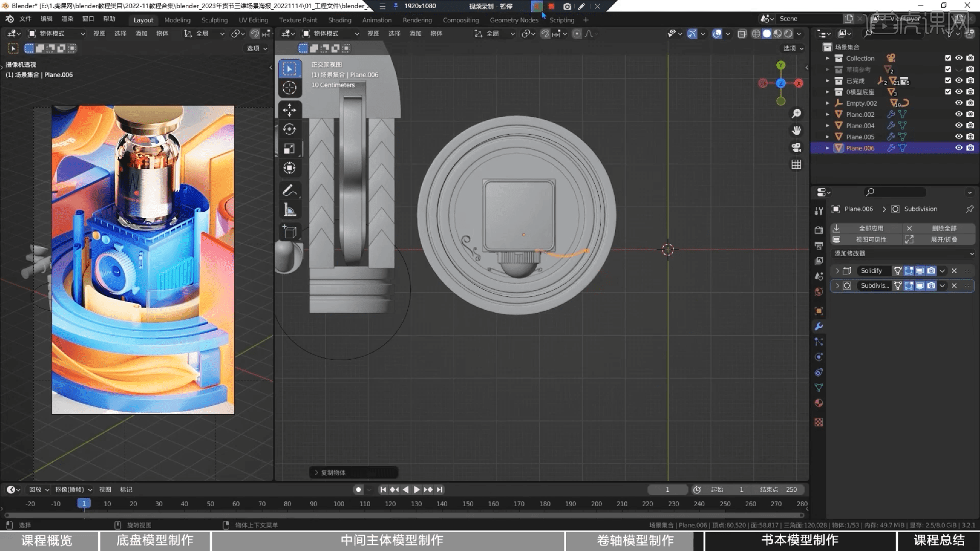980x551 pixels.
Task: Switch perspective/orthographic grid gizmo icon
Action: (796, 164)
